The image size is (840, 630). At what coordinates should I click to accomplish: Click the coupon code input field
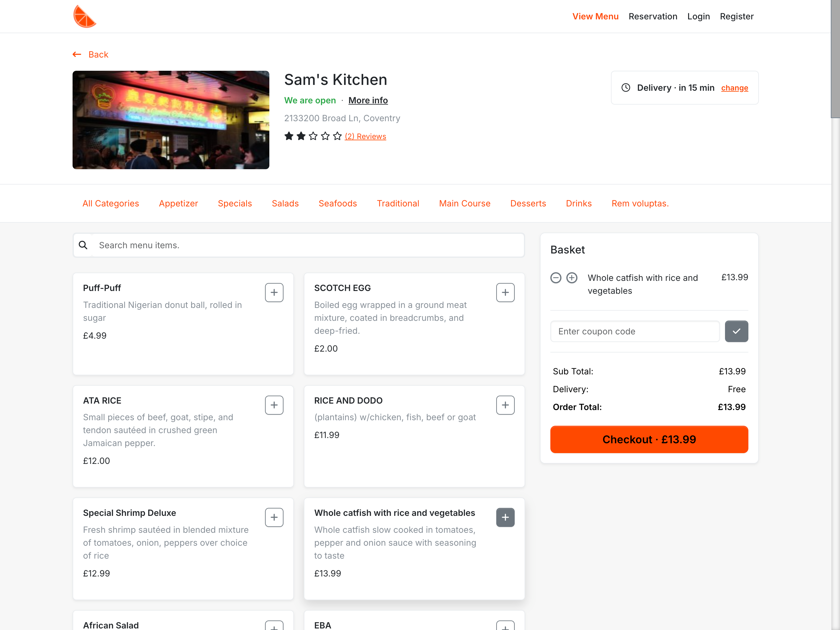[635, 331]
